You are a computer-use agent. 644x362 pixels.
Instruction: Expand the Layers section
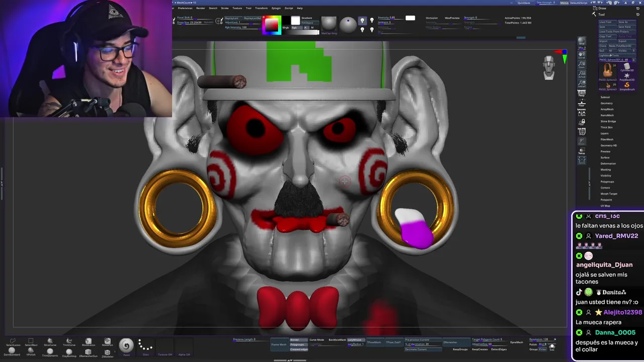pyautogui.click(x=605, y=133)
